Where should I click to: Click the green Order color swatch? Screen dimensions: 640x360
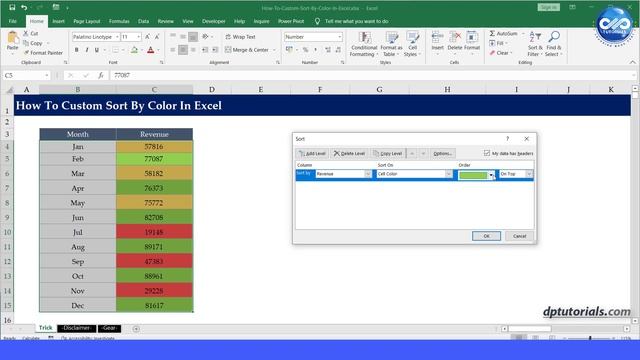point(473,175)
